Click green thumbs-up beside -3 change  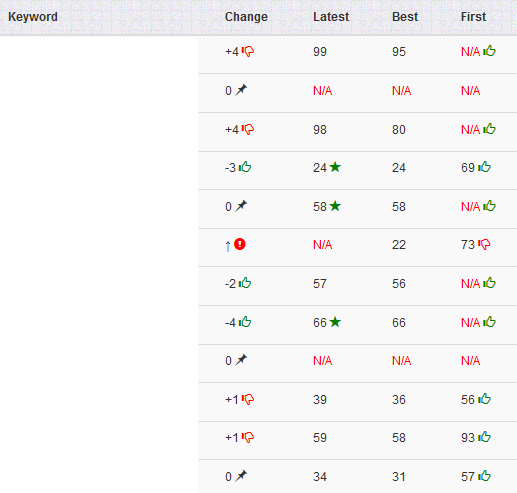(x=245, y=166)
